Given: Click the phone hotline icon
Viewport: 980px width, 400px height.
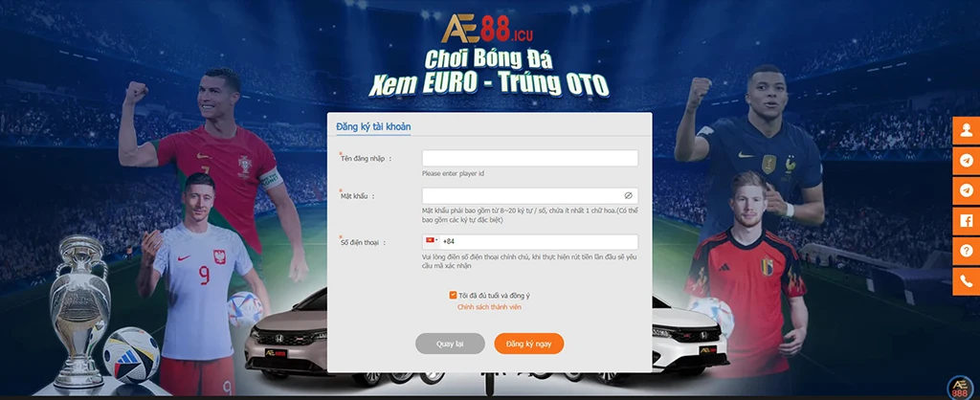Looking at the screenshot, I should 967,281.
